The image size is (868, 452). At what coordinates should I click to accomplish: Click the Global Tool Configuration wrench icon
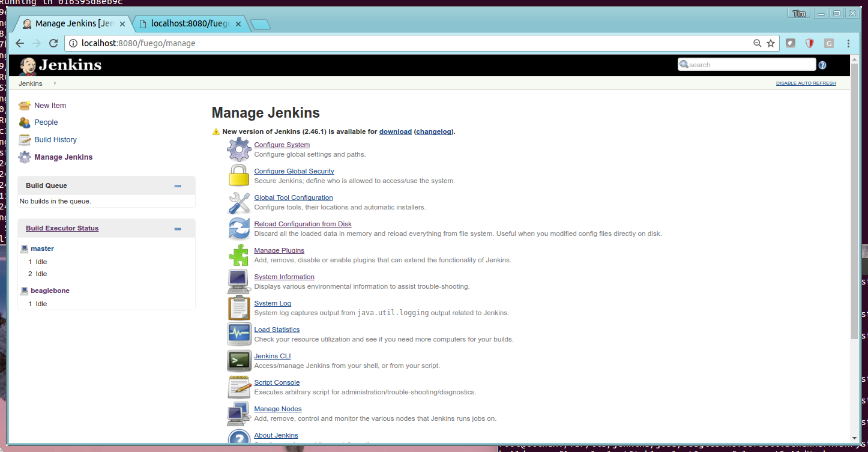[x=239, y=202]
